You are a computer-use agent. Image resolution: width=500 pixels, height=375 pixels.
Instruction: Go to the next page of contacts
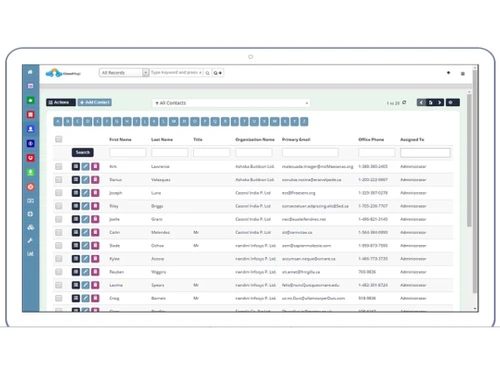click(x=440, y=102)
